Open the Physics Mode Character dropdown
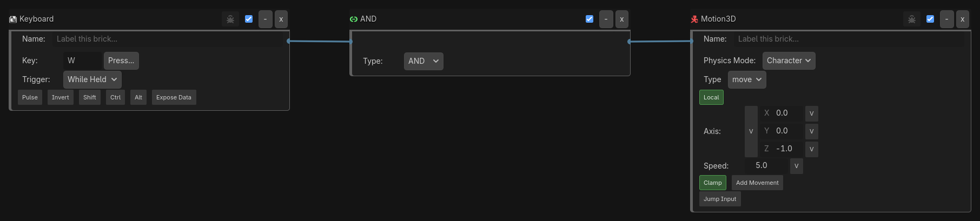 pos(789,61)
